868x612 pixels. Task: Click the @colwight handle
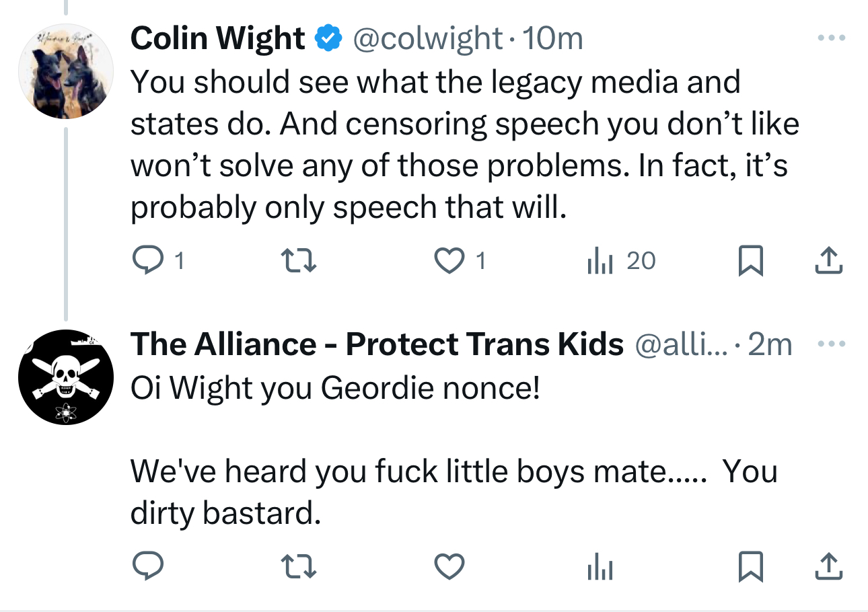click(428, 38)
